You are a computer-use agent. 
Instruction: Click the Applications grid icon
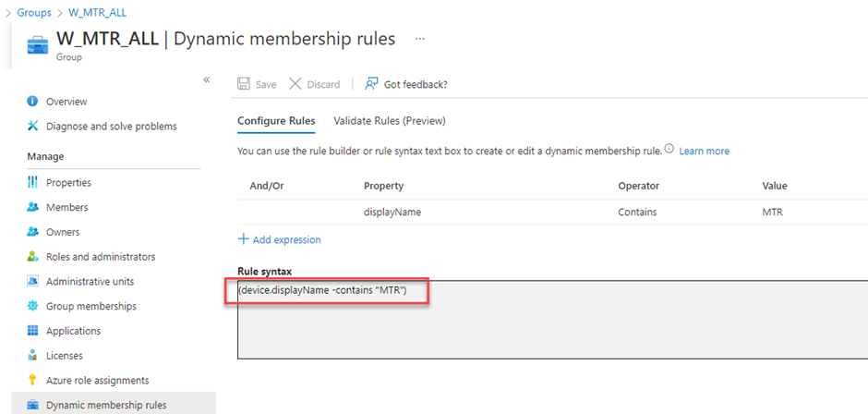32,331
